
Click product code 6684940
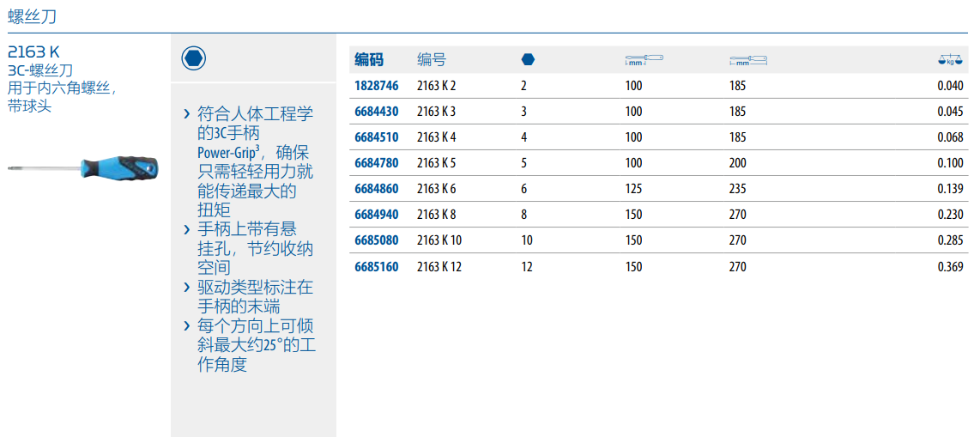[x=376, y=215]
